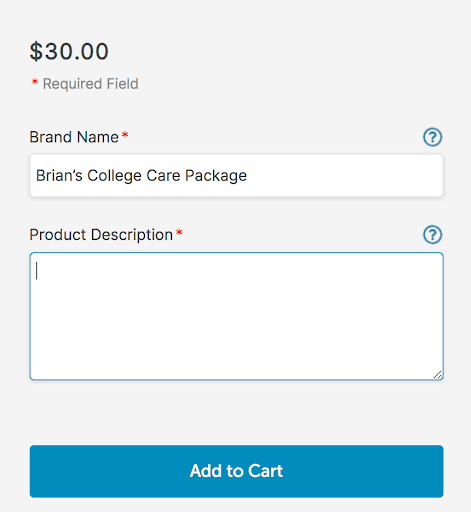
Task: Grab the text area resize handle
Action: [438, 375]
